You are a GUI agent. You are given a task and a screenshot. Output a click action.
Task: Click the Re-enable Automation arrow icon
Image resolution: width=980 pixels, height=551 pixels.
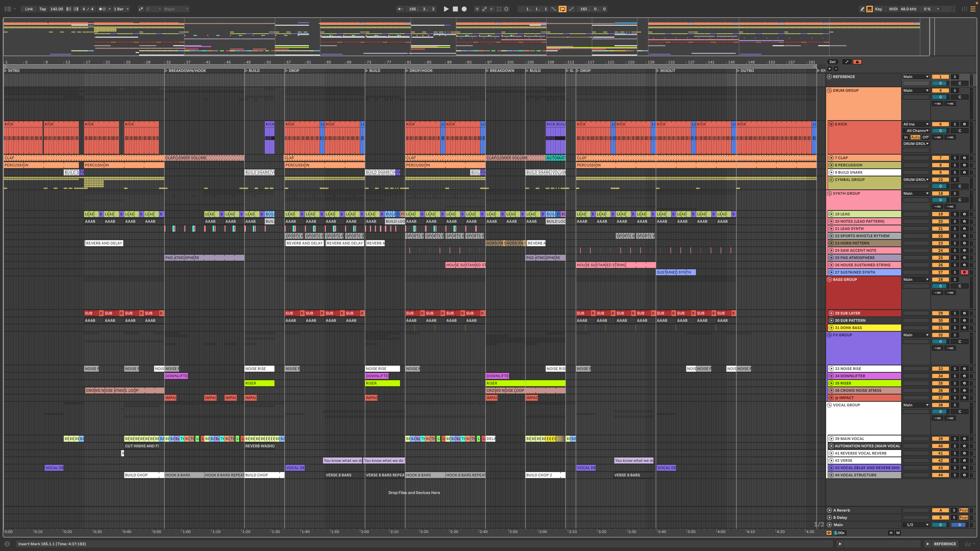click(x=492, y=9)
